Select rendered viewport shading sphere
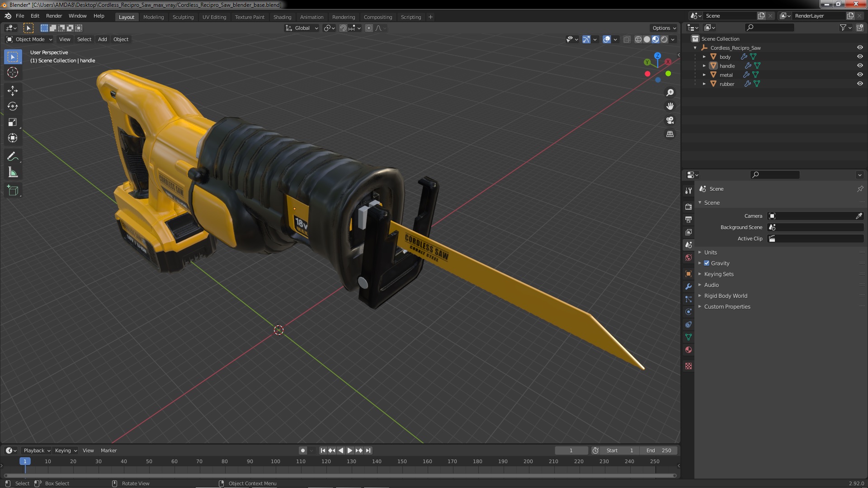868x488 pixels. [x=664, y=39]
